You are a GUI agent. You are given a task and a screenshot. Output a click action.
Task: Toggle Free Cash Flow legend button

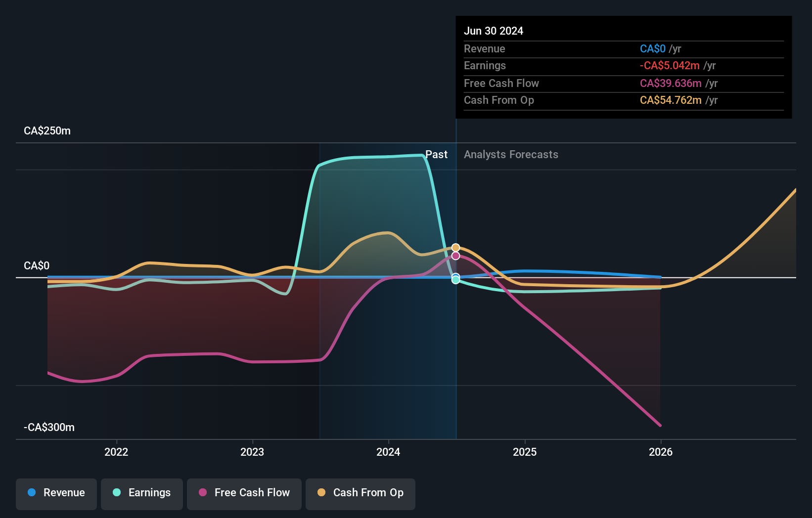(244, 494)
